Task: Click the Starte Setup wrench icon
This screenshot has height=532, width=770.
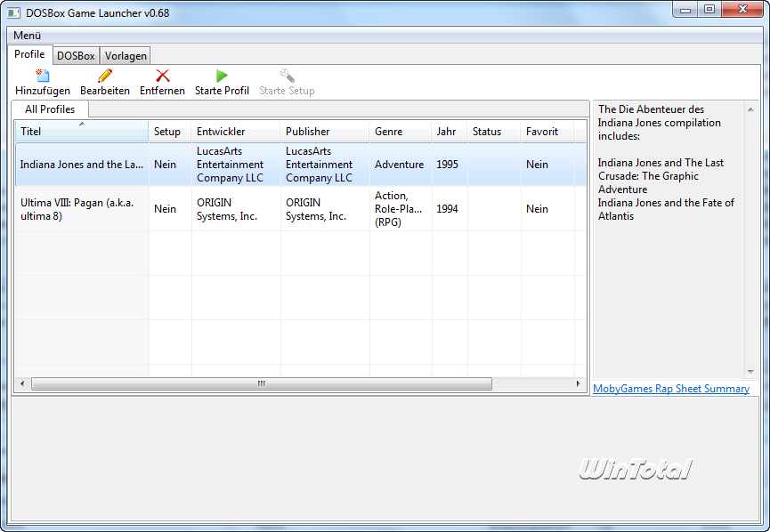Action: [288, 76]
